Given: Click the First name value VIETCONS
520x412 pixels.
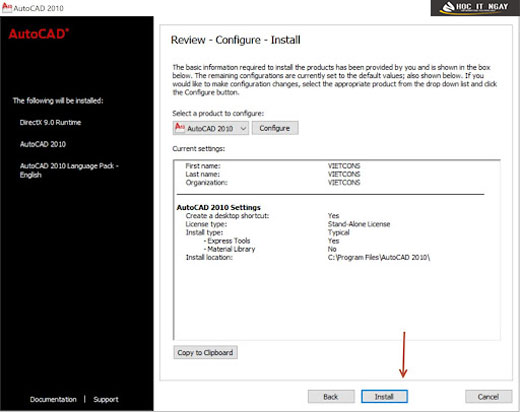Looking at the screenshot, I should (344, 166).
